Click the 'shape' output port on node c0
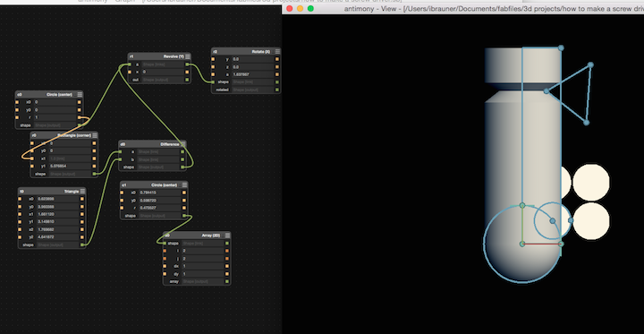 80,125
